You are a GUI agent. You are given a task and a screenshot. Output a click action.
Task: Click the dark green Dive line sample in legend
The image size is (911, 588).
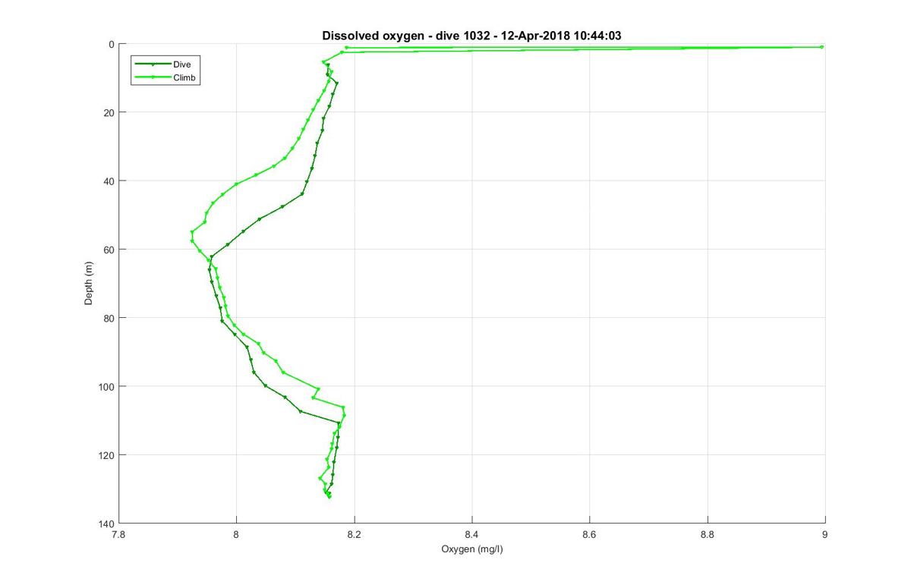(153, 64)
